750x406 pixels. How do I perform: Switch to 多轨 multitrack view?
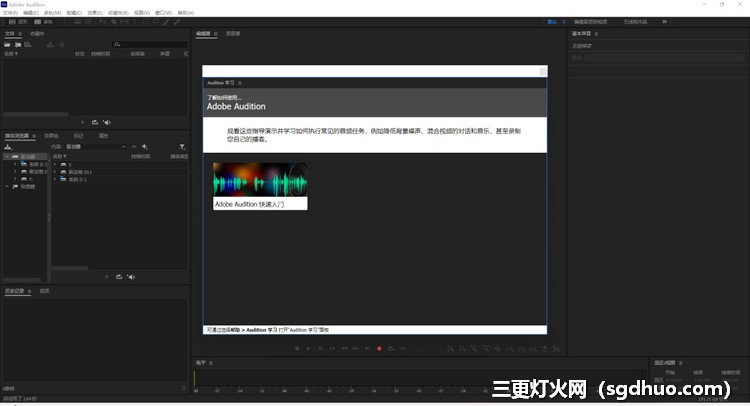pos(44,22)
